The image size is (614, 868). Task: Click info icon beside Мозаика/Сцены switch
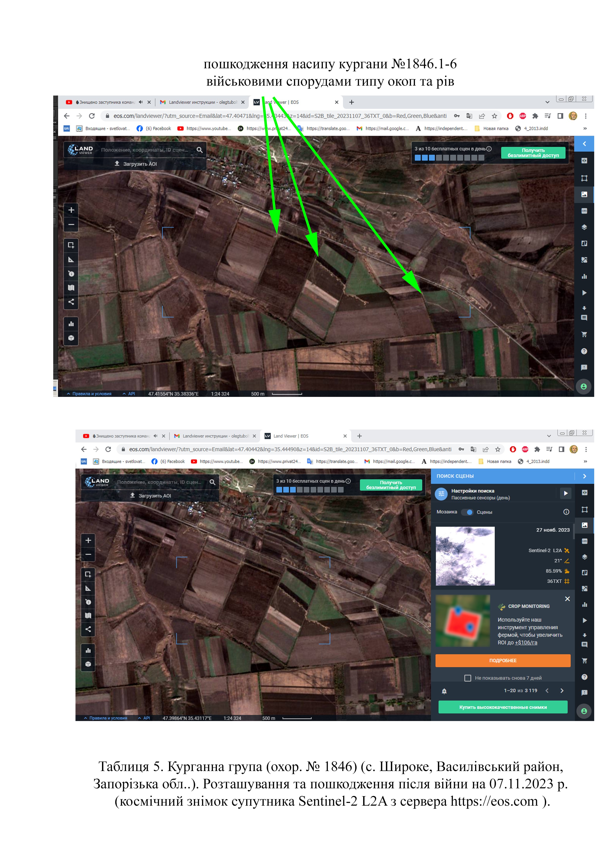pyautogui.click(x=566, y=512)
